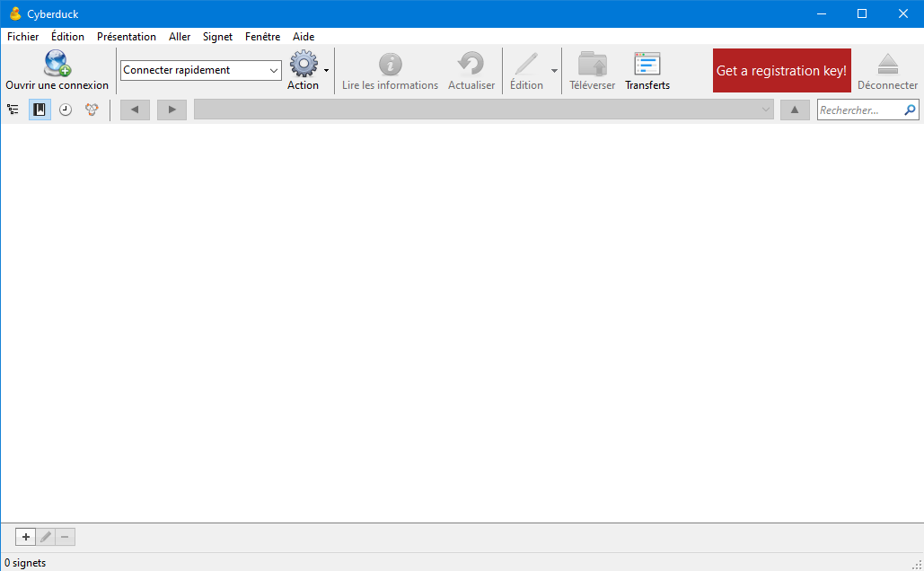Edit bookmark with pencil button

coord(46,537)
